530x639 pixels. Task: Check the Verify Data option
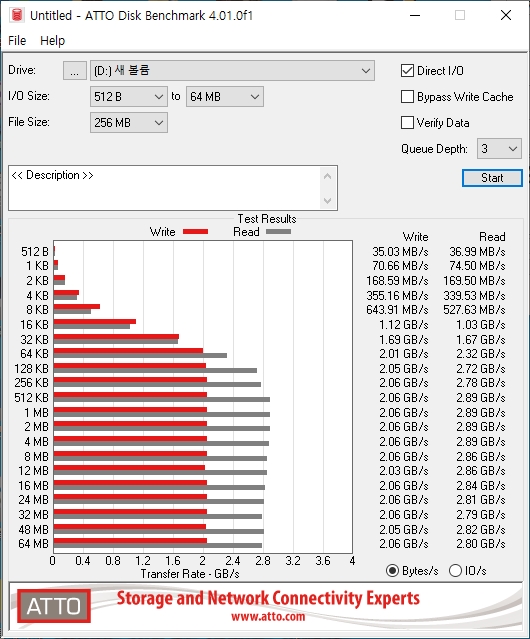pyautogui.click(x=407, y=123)
